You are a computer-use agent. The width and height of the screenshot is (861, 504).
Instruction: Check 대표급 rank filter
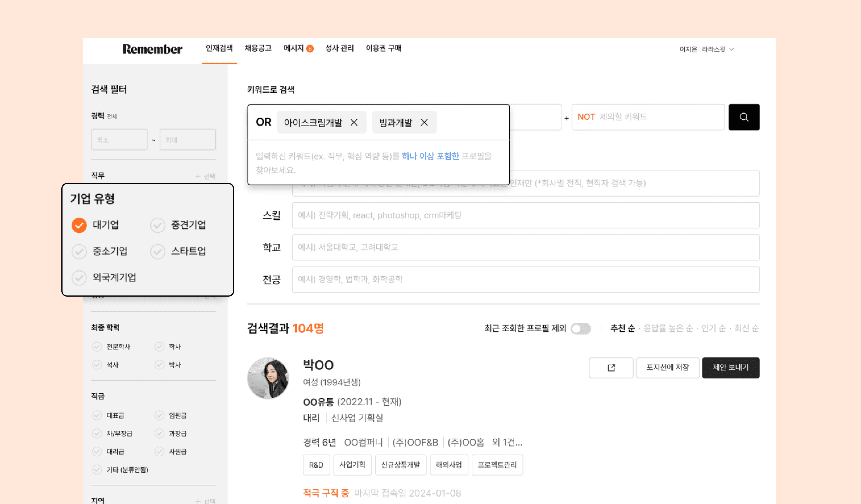97,415
